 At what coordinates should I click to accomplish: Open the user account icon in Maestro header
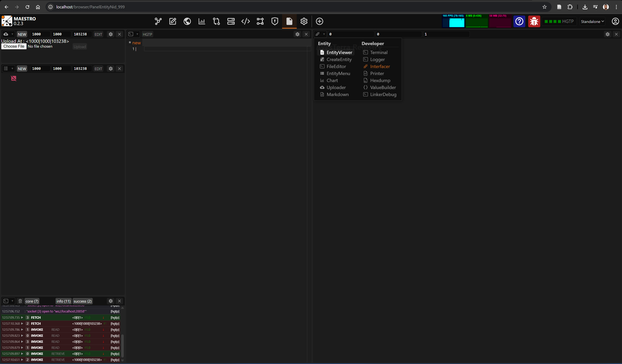point(615,21)
